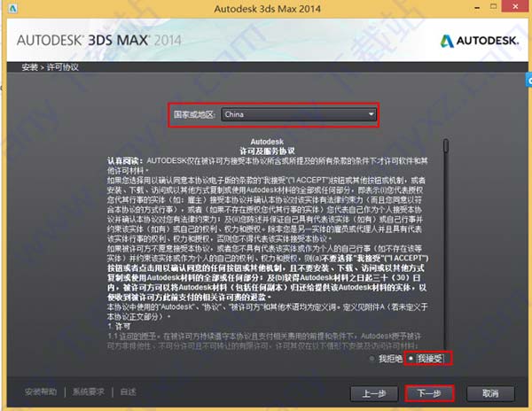Click the license agreement scrollbar thumb
Viewport: 532px width, 411px height.
coord(446,145)
